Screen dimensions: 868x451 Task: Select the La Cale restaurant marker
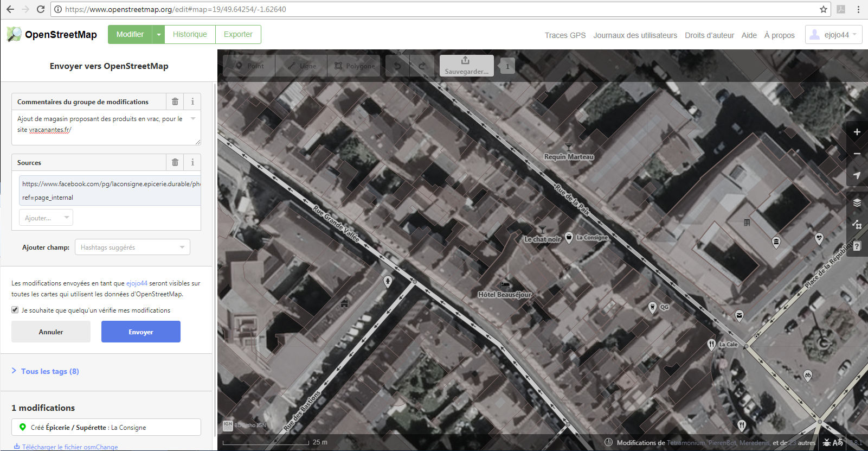click(x=711, y=344)
